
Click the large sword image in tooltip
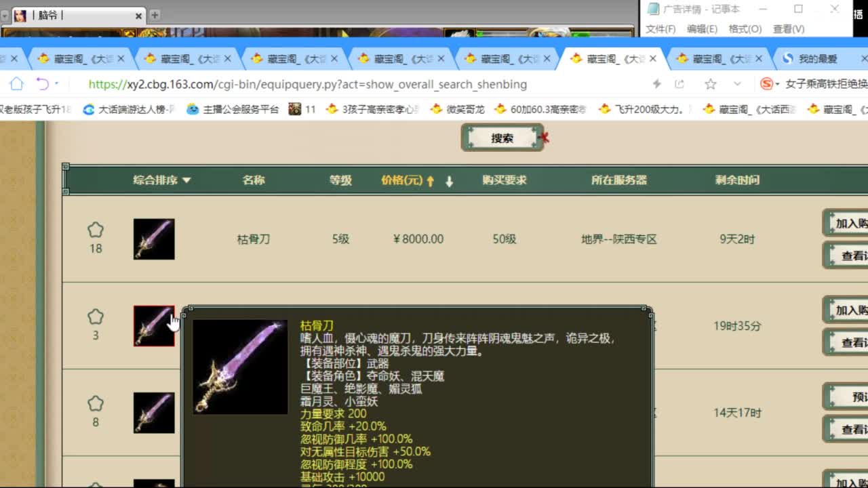(x=240, y=367)
